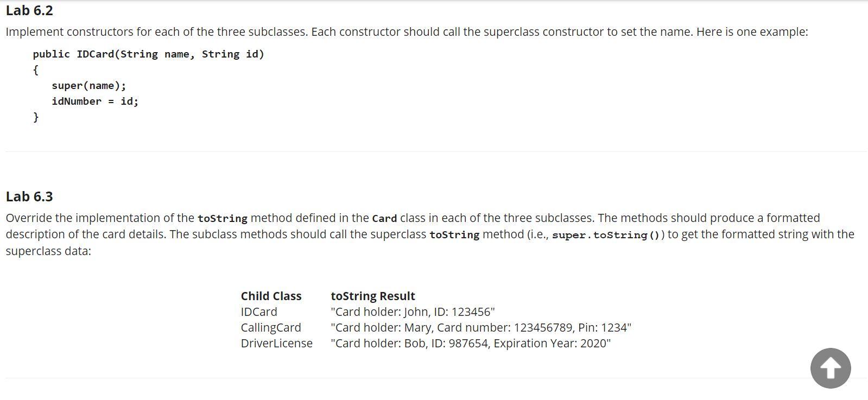Viewport: 868px width, 400px height.
Task: Select the opening brace of the constructor
Action: point(36,69)
